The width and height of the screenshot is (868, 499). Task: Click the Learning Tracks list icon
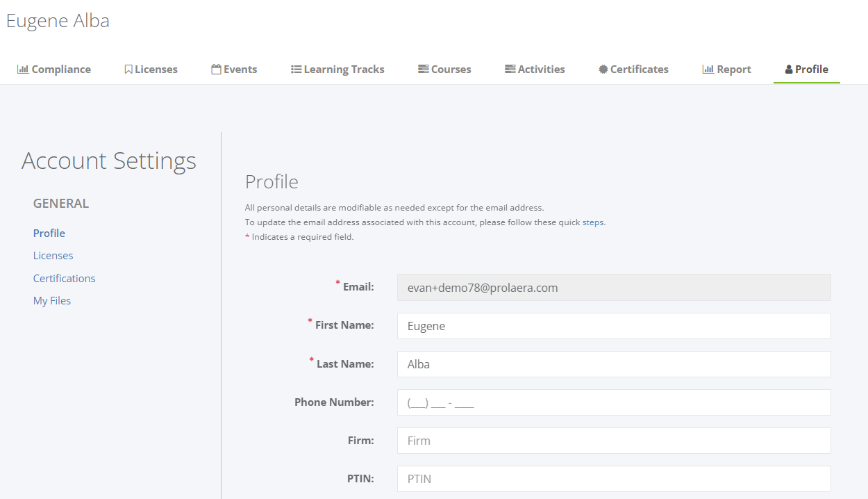296,69
